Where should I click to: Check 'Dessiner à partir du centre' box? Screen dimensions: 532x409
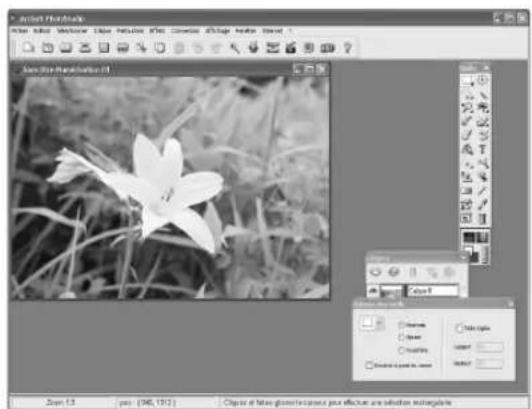coord(369,365)
